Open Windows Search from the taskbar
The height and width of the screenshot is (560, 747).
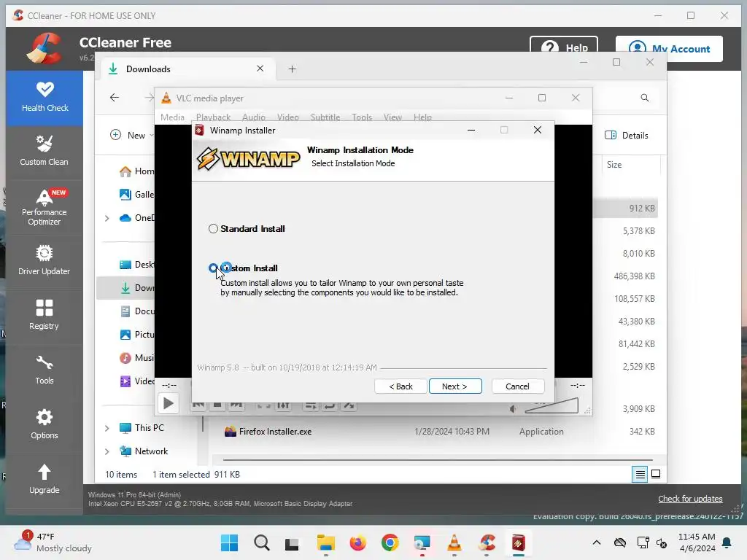click(262, 542)
